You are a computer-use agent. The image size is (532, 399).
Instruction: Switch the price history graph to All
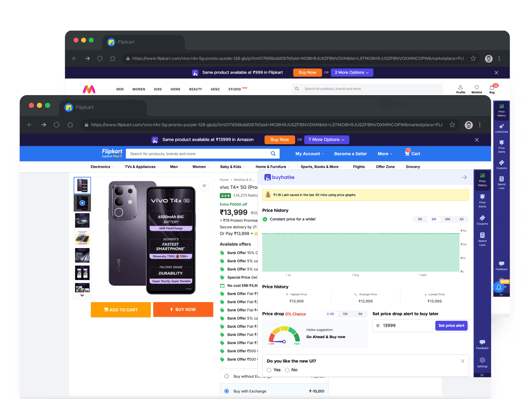pyautogui.click(x=462, y=219)
